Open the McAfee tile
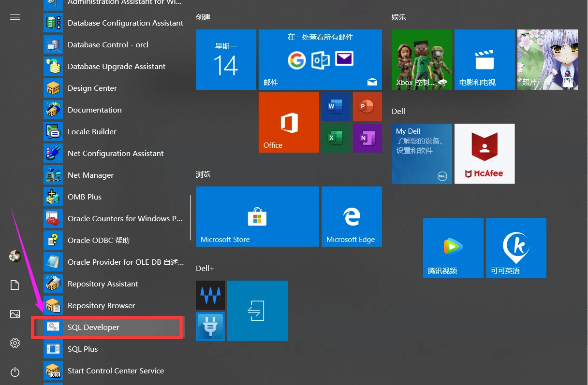 (485, 154)
